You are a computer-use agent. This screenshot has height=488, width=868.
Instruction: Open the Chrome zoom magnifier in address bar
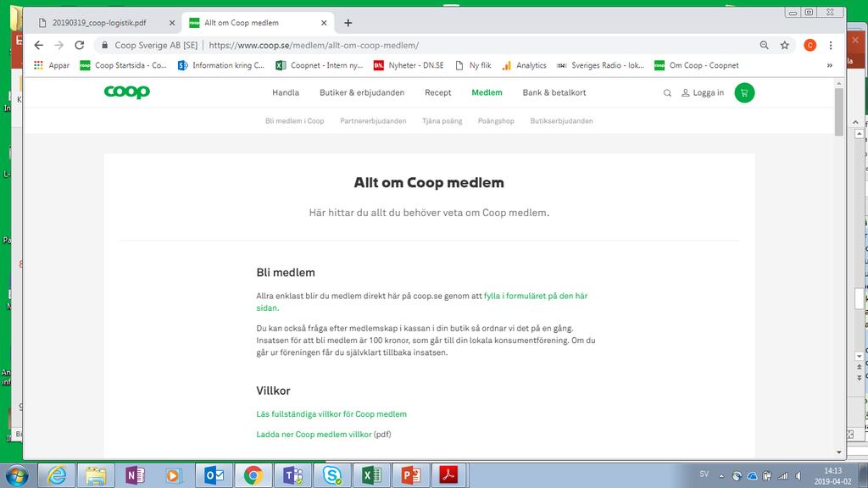pyautogui.click(x=764, y=46)
